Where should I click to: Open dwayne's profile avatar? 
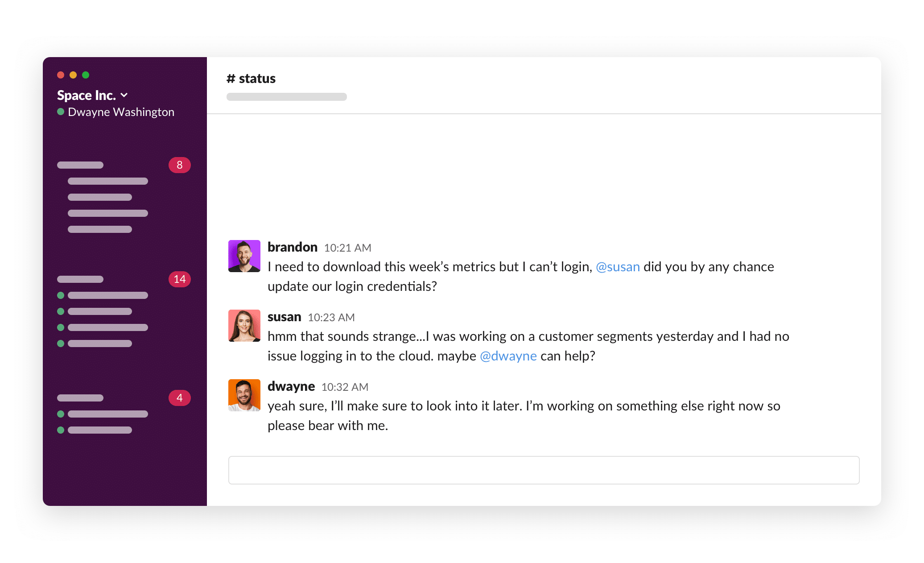(244, 395)
